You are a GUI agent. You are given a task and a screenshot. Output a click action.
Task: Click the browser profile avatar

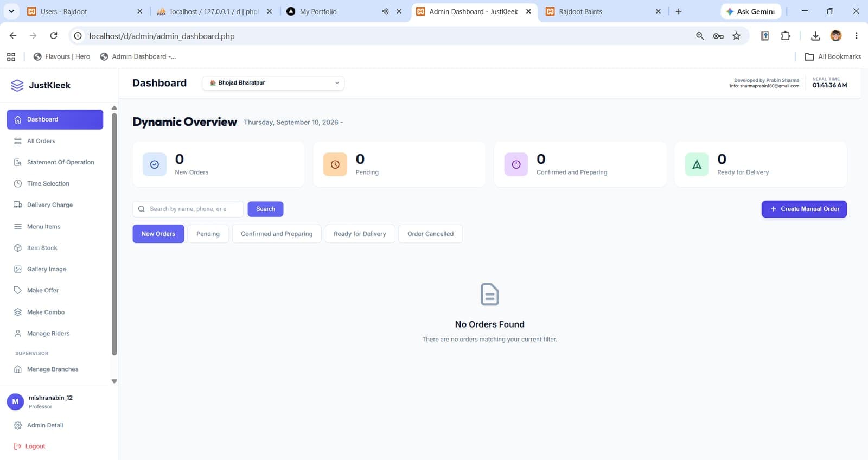836,36
